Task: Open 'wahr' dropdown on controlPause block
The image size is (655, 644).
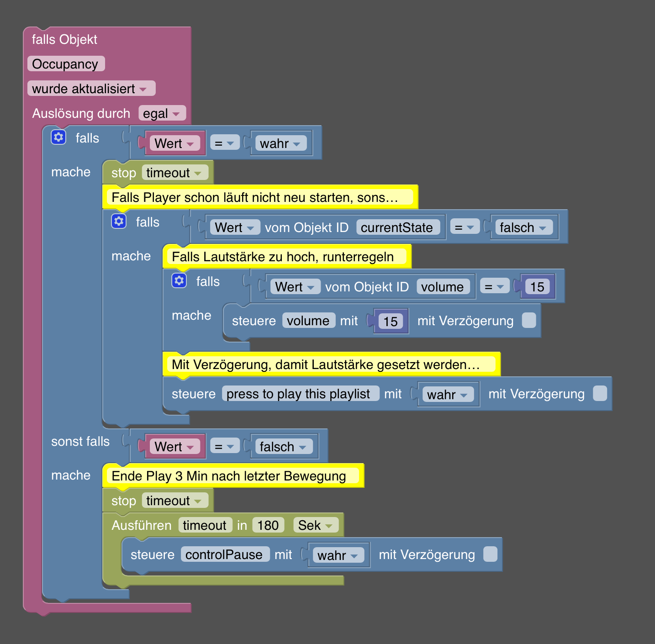Action: [x=338, y=555]
